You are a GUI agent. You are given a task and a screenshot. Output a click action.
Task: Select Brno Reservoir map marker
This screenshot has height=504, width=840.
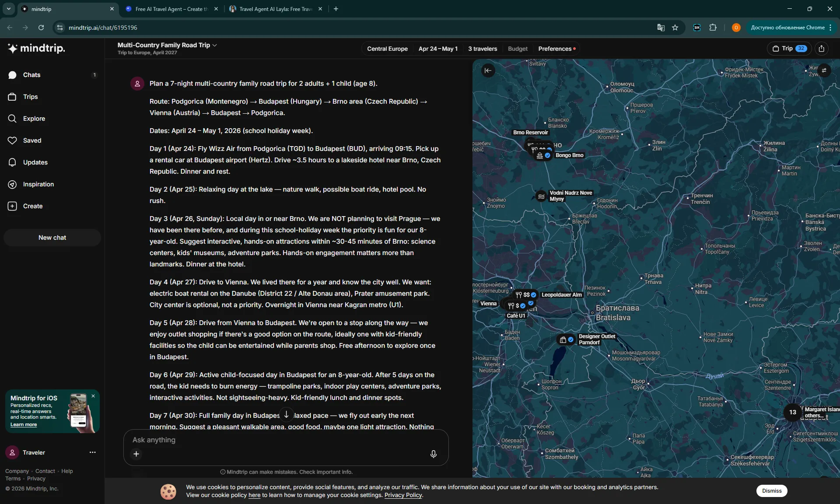(530, 133)
